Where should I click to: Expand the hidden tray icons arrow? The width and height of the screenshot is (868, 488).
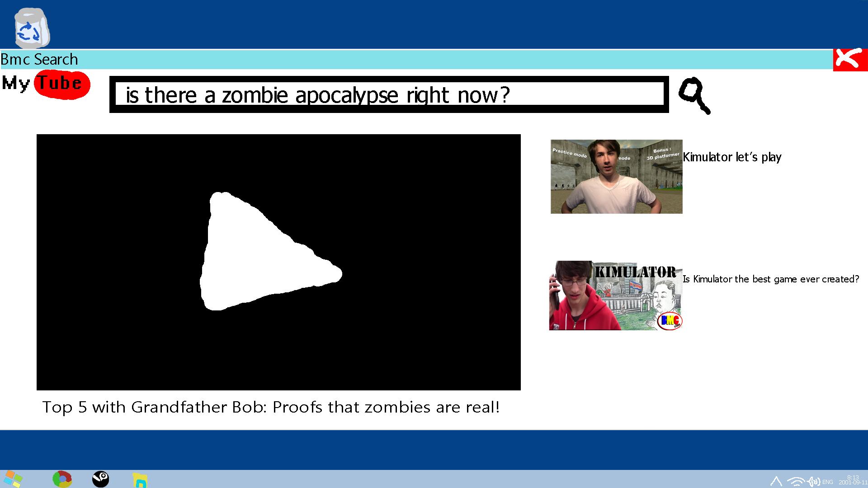[776, 481]
